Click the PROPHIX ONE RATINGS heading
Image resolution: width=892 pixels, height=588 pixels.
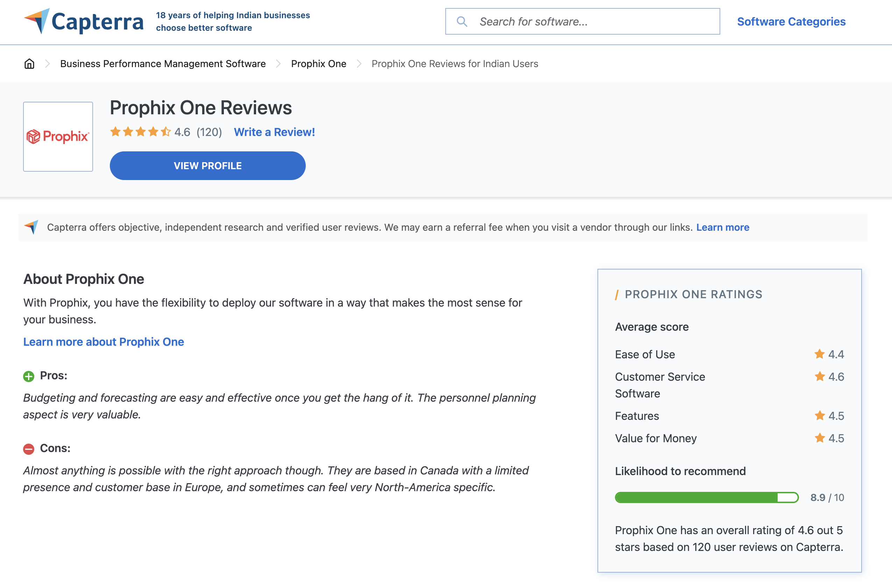[693, 294]
